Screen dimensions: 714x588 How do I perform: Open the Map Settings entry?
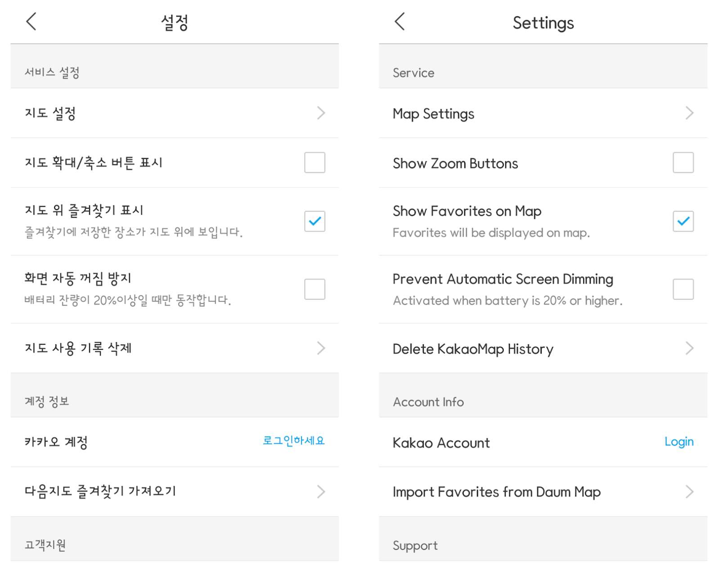click(x=433, y=113)
